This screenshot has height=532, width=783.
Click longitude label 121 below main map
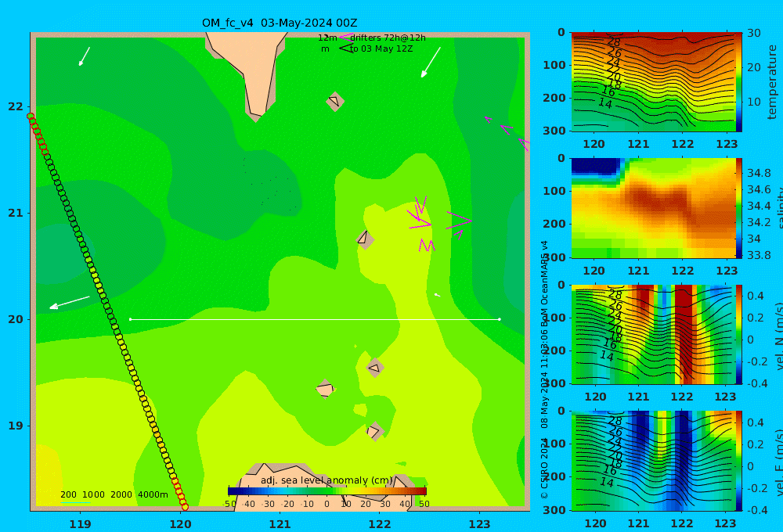[280, 524]
